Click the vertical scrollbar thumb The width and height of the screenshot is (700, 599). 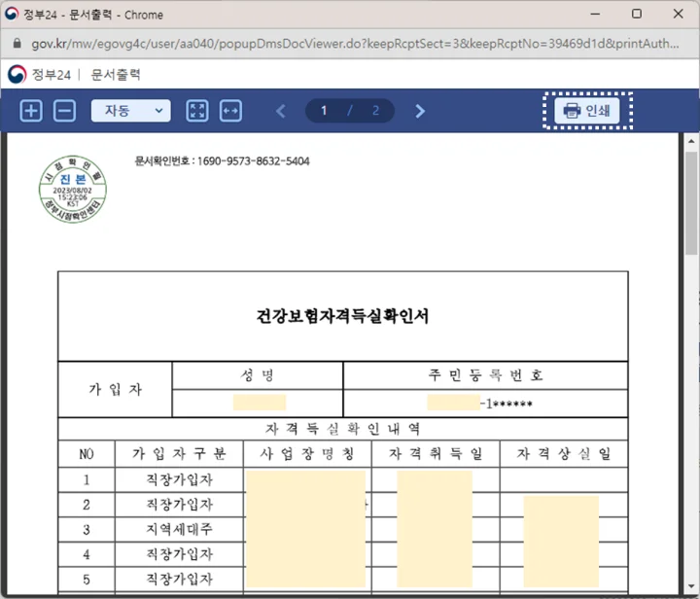(x=691, y=203)
